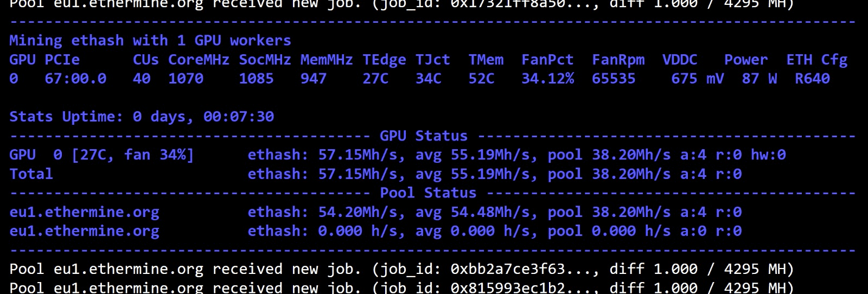Click the Pool Status section heading
868x294 pixels.
click(428, 193)
